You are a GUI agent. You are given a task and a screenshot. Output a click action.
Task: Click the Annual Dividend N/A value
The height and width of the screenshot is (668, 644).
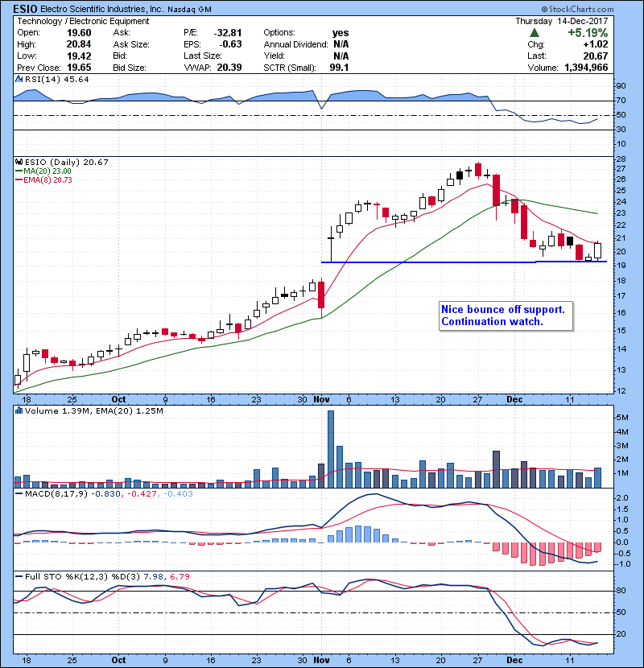[x=341, y=44]
